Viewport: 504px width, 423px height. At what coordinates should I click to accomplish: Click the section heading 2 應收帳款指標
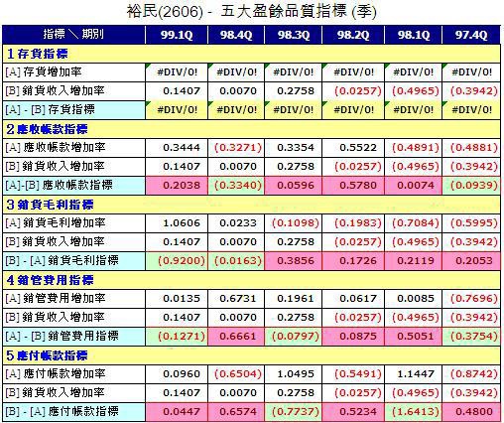point(47,129)
